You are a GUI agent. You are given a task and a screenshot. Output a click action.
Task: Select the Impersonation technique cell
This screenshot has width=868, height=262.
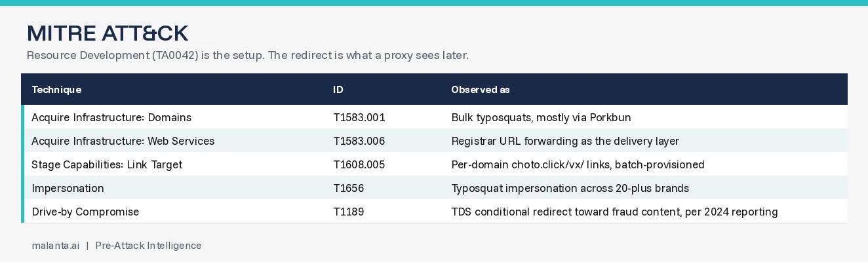coord(68,189)
